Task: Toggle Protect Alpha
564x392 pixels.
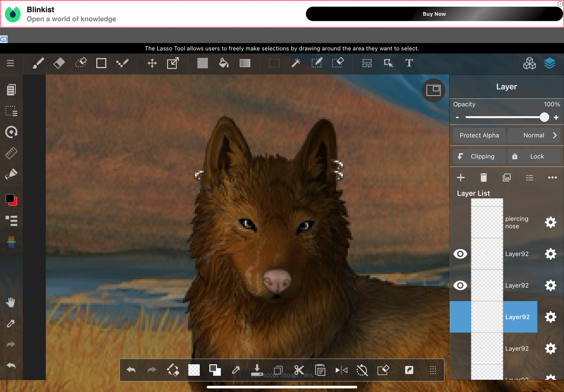Action: coord(479,135)
